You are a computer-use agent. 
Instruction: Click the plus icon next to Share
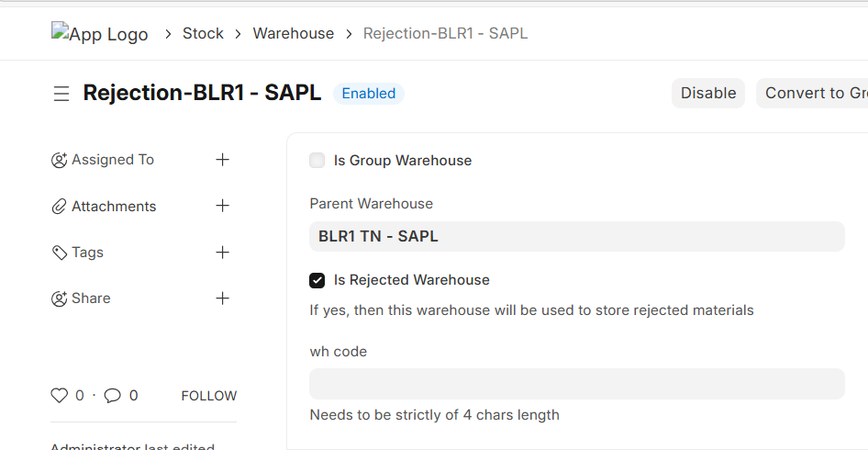222,298
